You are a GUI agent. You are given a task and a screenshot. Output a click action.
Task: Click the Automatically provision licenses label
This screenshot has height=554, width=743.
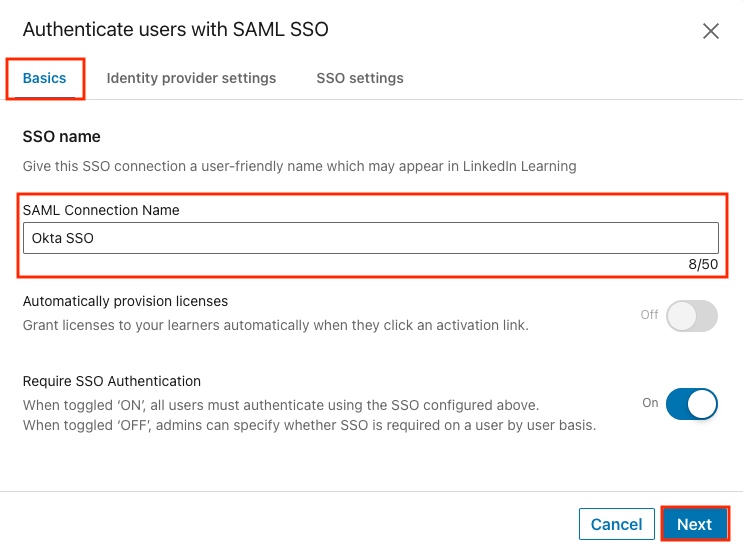125,301
